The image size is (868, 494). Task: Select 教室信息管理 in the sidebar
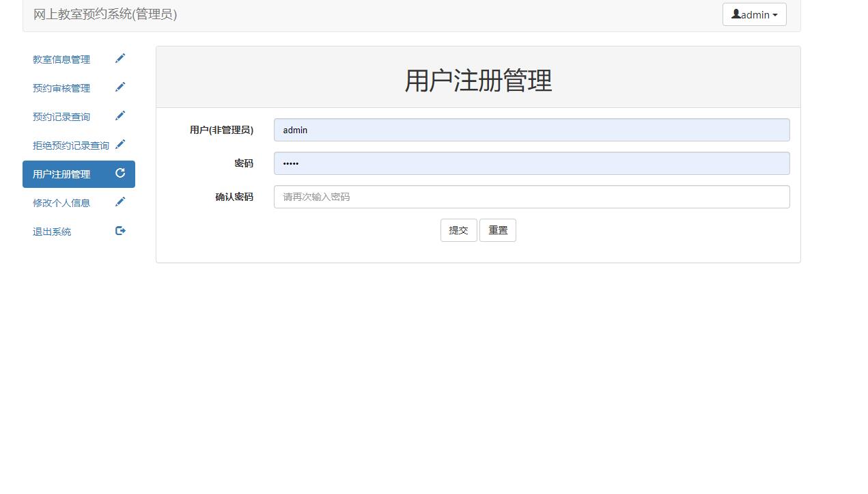coord(60,59)
